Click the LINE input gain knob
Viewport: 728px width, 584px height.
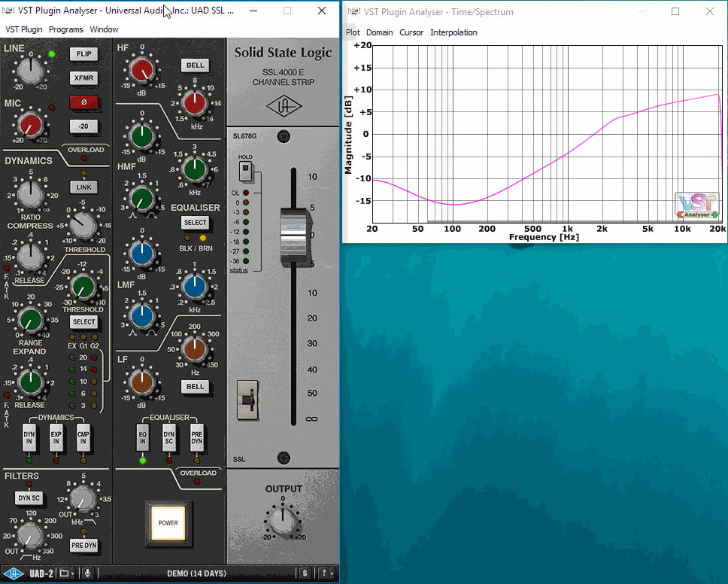31,71
